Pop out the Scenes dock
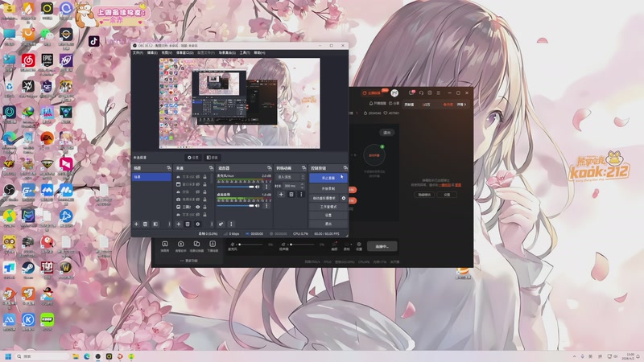 tap(169, 168)
